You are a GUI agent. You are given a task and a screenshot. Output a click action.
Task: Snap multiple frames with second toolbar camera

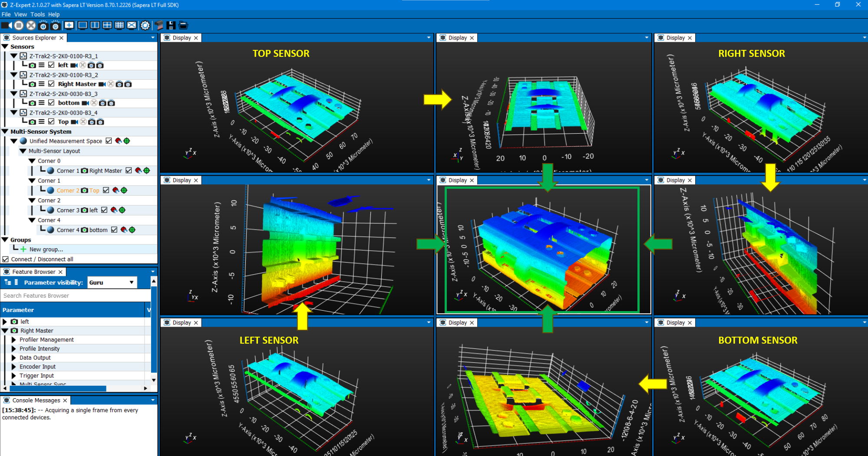55,26
